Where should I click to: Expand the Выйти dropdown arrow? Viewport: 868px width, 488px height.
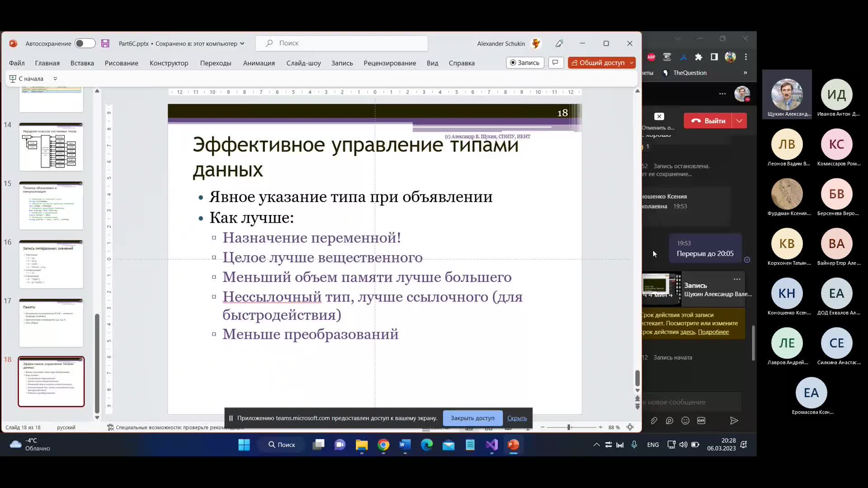[x=739, y=121]
